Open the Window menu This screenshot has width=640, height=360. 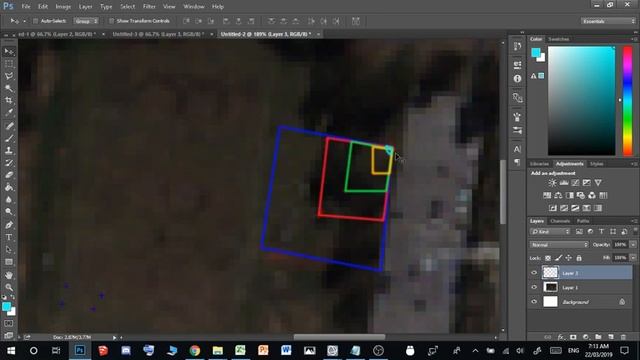[193, 7]
